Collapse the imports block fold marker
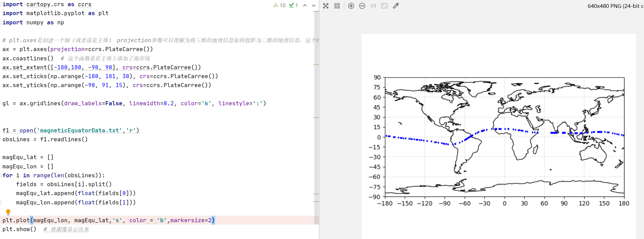 (1, 4)
